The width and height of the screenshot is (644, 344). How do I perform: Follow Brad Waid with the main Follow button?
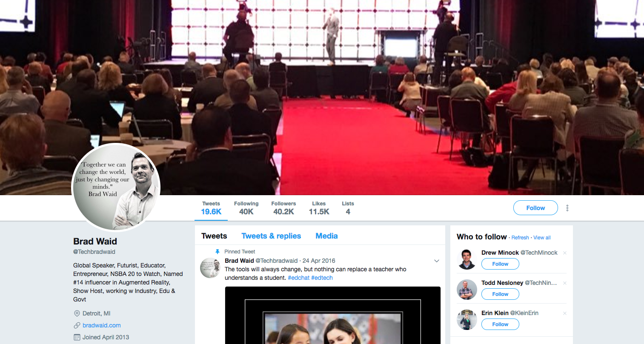(x=535, y=208)
